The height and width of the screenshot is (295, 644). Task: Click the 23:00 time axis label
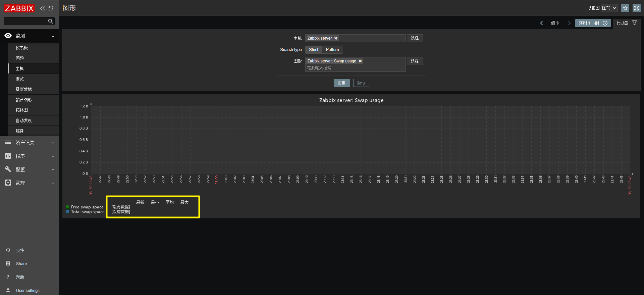point(217,180)
